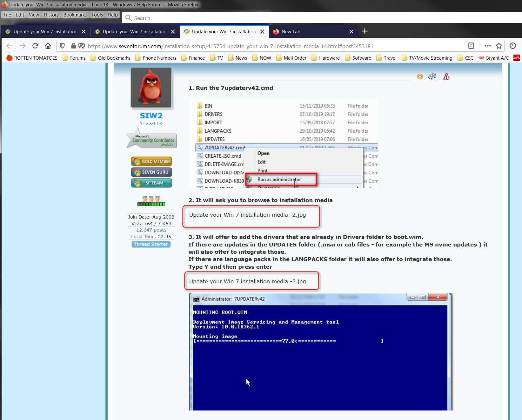Click the SF Team badge

point(151,183)
